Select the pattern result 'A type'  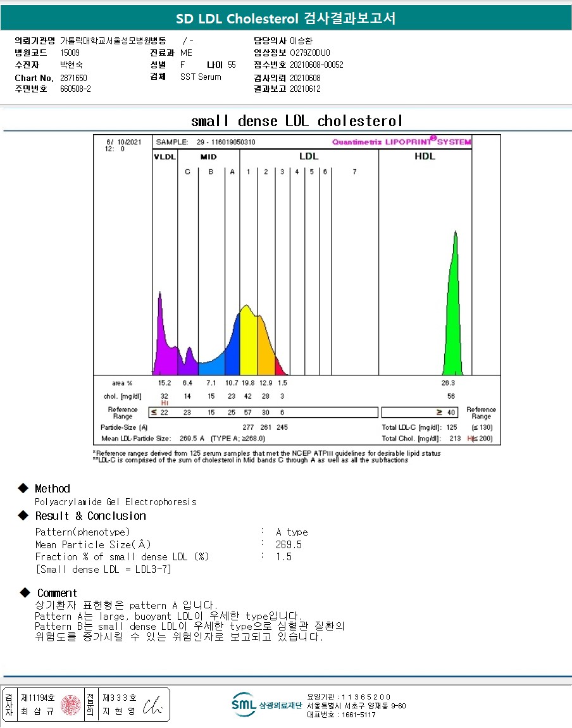[x=292, y=532]
